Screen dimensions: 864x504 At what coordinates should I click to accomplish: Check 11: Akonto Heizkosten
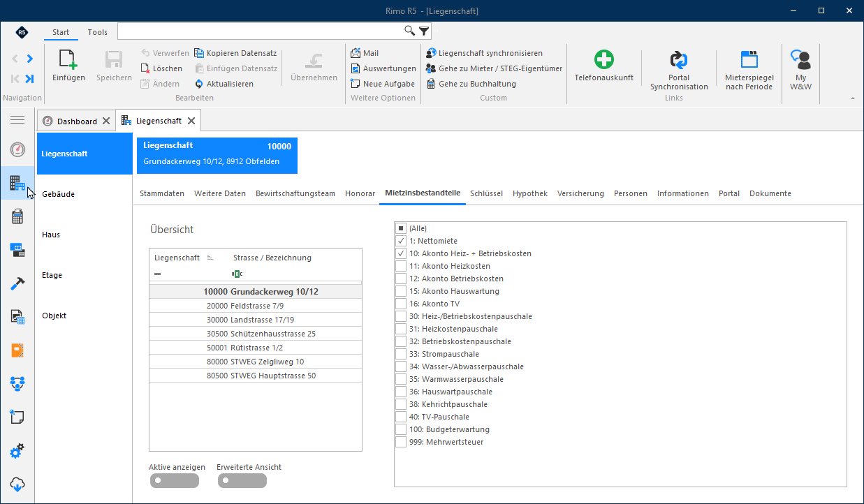point(401,266)
